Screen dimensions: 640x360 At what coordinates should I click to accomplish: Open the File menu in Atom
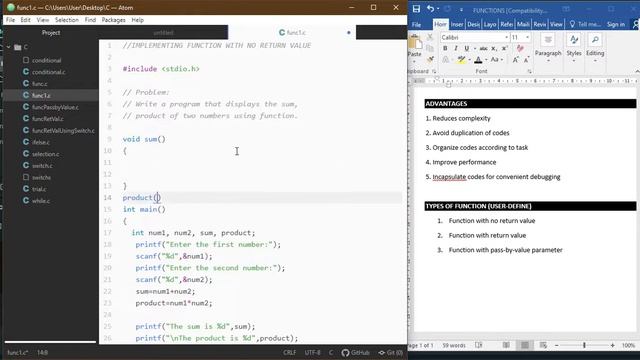(10, 20)
